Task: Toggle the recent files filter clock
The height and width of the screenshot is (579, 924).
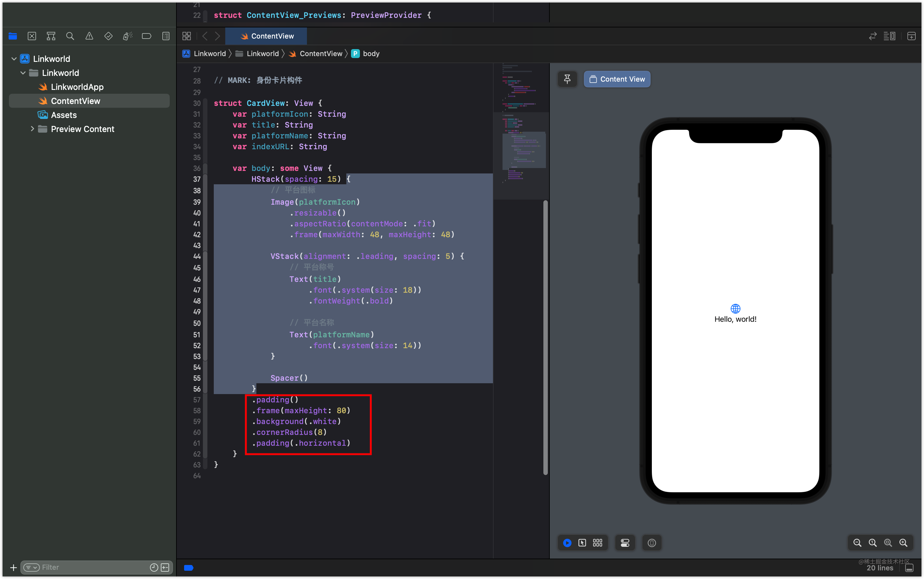Action: click(x=153, y=568)
